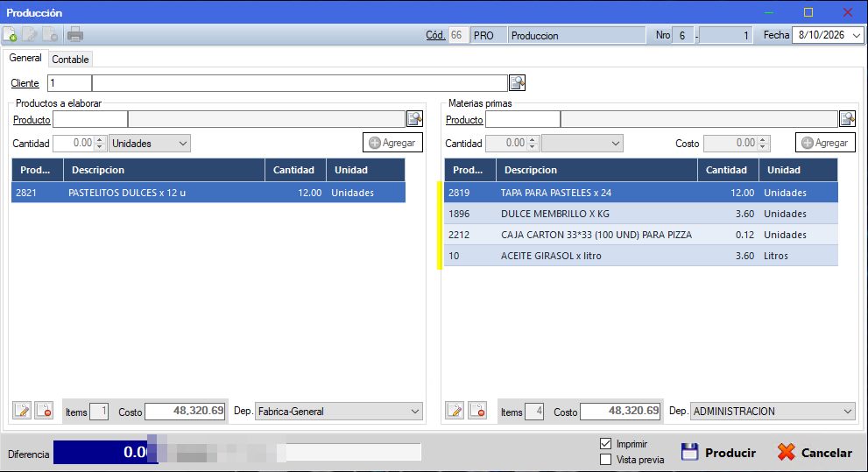The width and height of the screenshot is (868, 472).
Task: Enable the Vista previa checkbox
Action: pyautogui.click(x=605, y=459)
